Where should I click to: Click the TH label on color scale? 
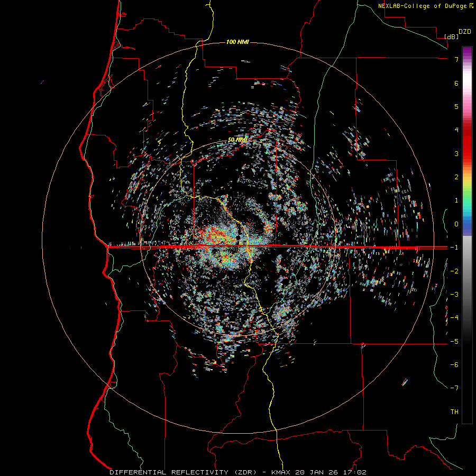[x=454, y=412]
